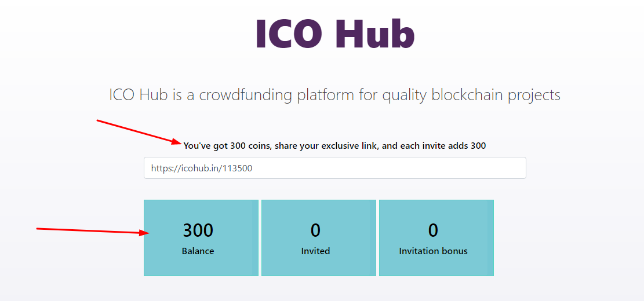644x301 pixels.
Task: Click the "Invitation bonus" label text
Action: click(433, 251)
